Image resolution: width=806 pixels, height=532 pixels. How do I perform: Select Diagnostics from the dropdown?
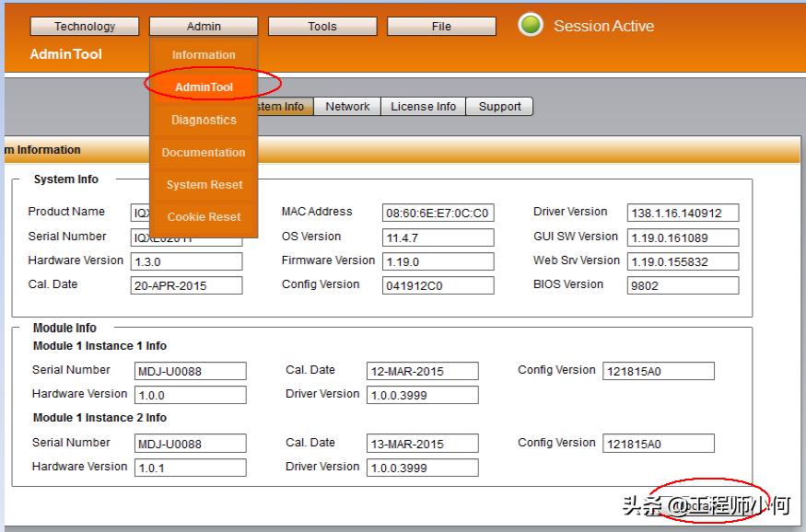tap(204, 120)
